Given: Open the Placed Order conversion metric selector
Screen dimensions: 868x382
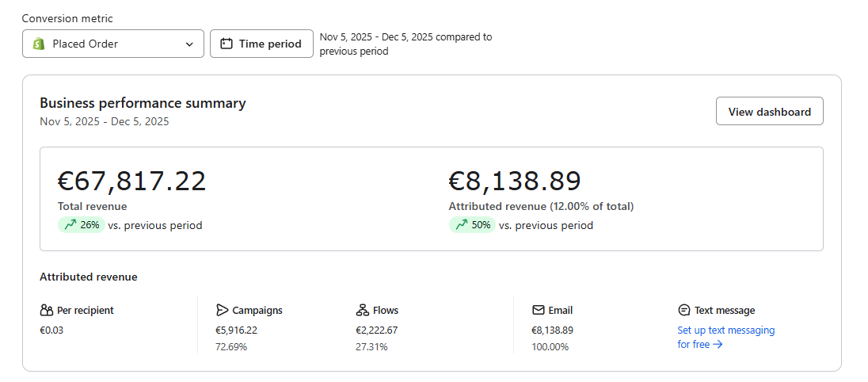Looking at the screenshot, I should (112, 44).
